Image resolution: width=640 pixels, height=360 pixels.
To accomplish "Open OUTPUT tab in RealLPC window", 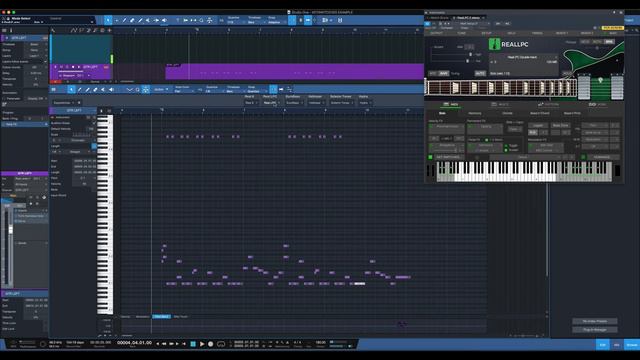I will pyautogui.click(x=436, y=33).
